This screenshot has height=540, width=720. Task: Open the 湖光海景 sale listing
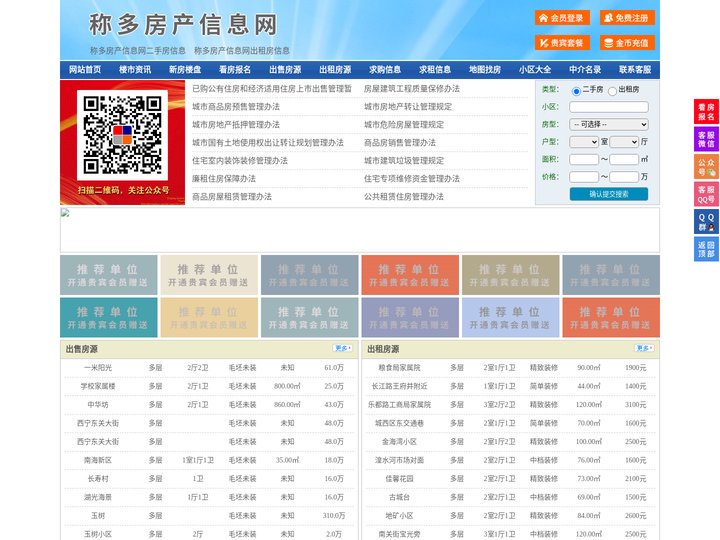pyautogui.click(x=98, y=497)
